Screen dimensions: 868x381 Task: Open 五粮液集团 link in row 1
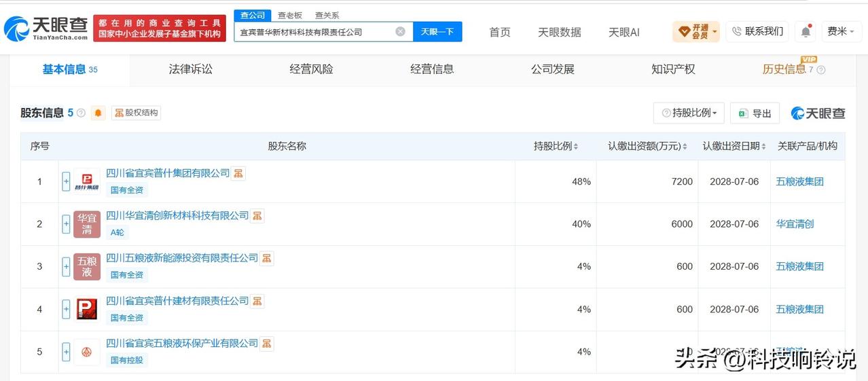[x=799, y=181]
